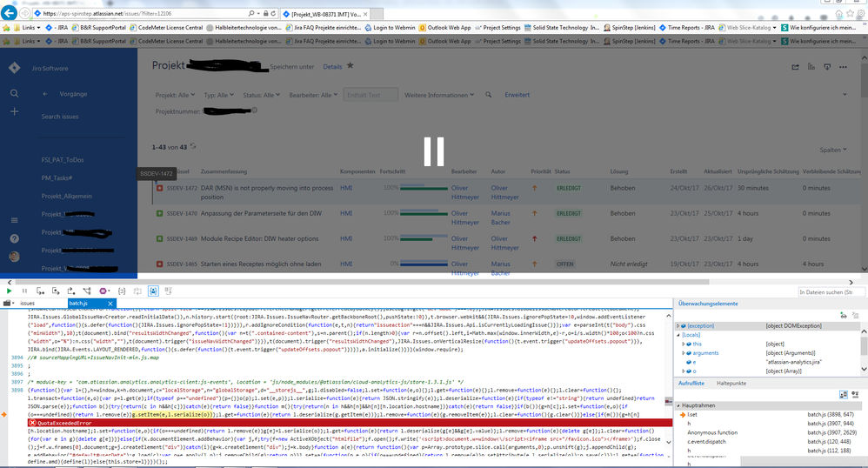Open the Search issues sidebar link

tap(60, 117)
